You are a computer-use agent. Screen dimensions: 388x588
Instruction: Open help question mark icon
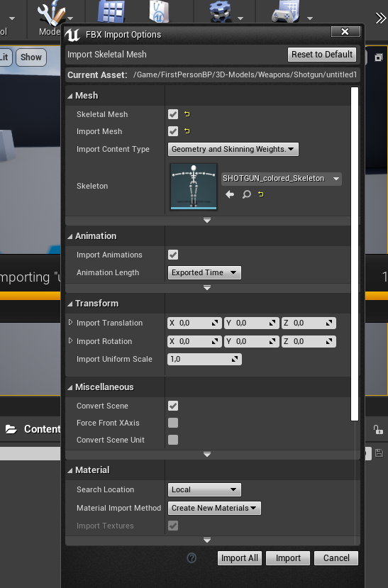[192, 558]
